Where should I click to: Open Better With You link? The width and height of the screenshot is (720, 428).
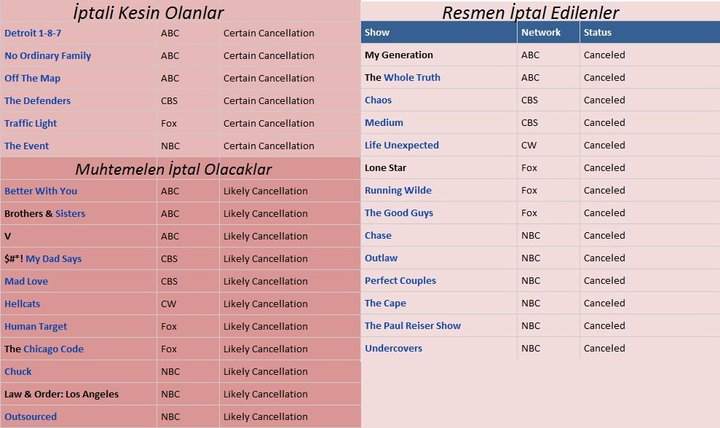click(x=41, y=191)
